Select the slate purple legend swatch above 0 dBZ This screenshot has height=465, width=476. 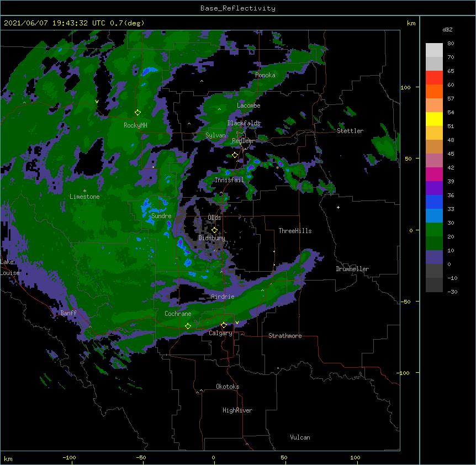tap(434, 257)
